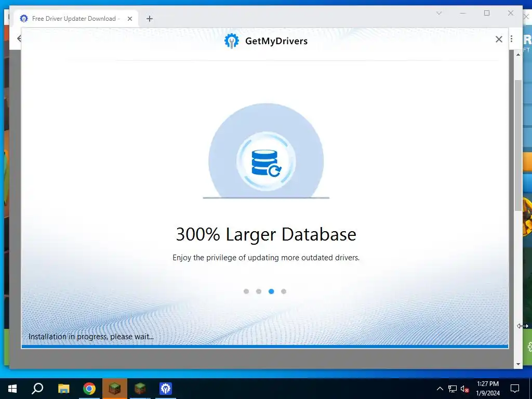Click the database refresh illustration icon
The width and height of the screenshot is (532, 399).
click(x=266, y=162)
